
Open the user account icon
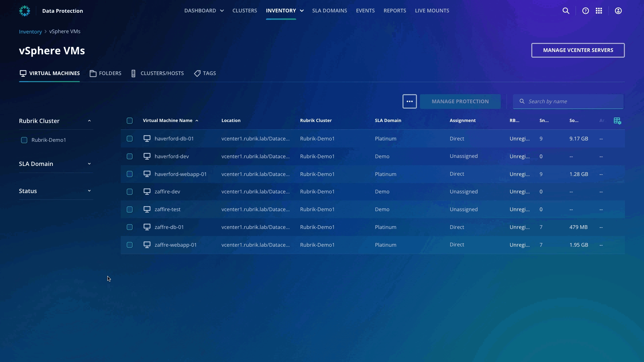[618, 11]
